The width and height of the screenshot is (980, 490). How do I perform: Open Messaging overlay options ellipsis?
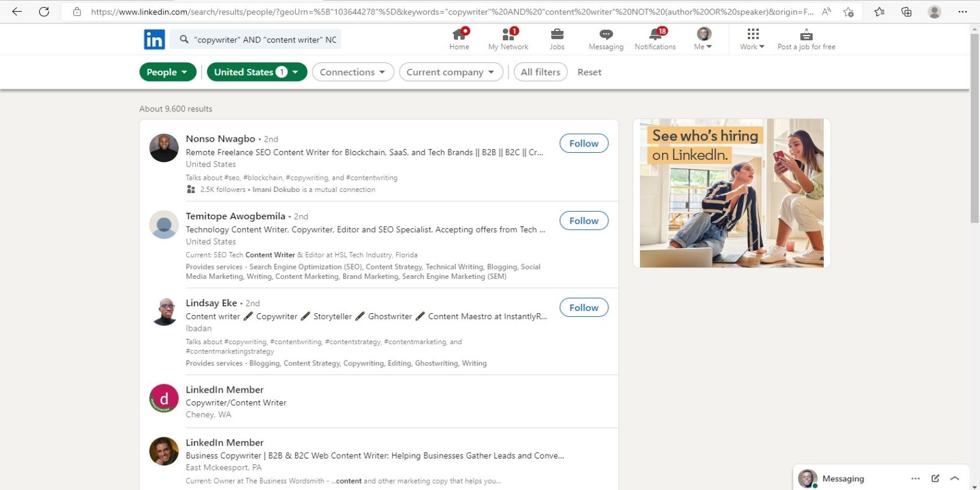point(915,478)
